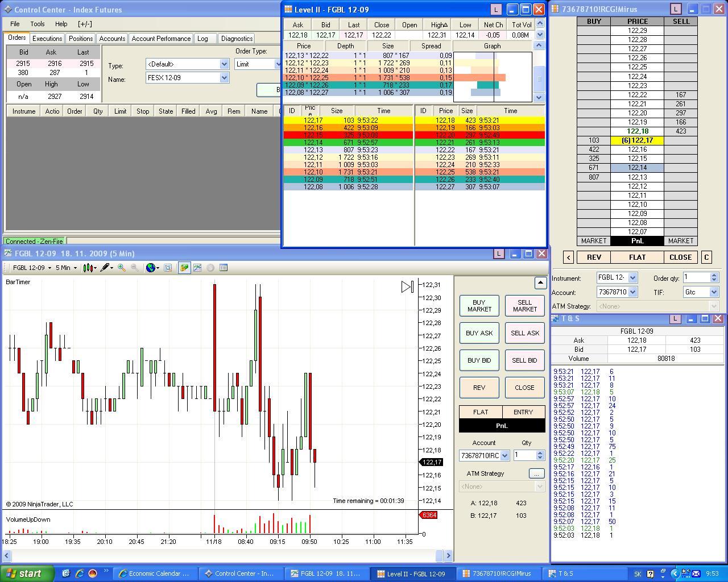Click the ATM Strategy ellipsis button

click(536, 473)
